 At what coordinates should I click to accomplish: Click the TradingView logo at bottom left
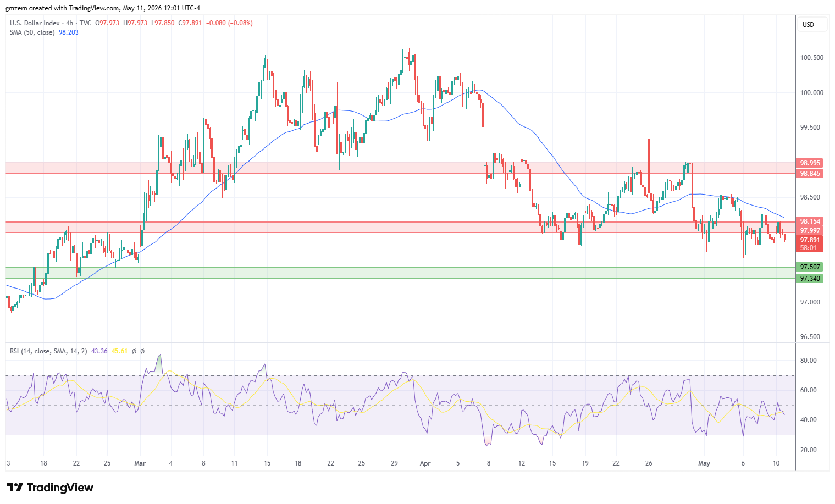(x=49, y=488)
